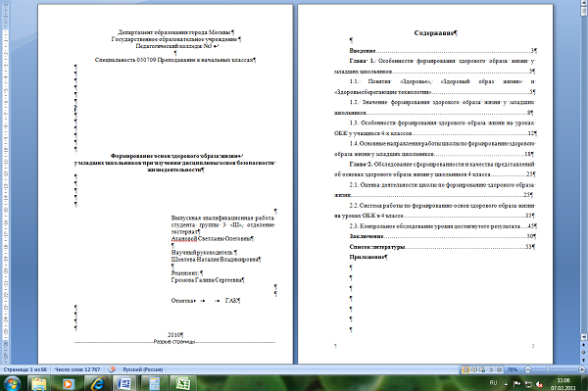
Task: Switch to Web Layout view
Action: tap(482, 369)
